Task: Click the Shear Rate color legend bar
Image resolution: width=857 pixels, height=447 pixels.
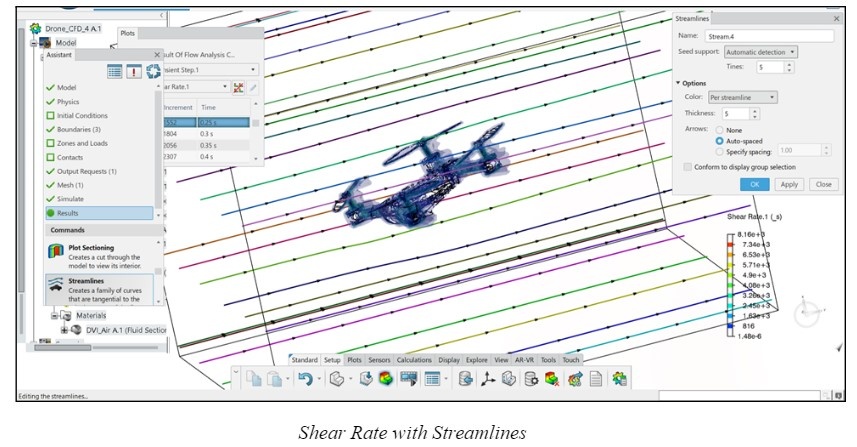Action: (730, 285)
